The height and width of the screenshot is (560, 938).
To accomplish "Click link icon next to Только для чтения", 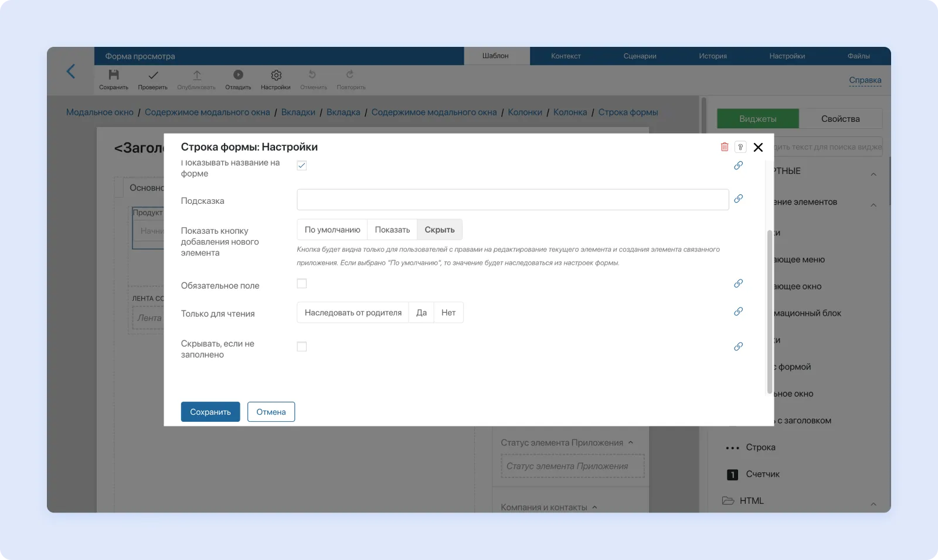I will (x=738, y=312).
